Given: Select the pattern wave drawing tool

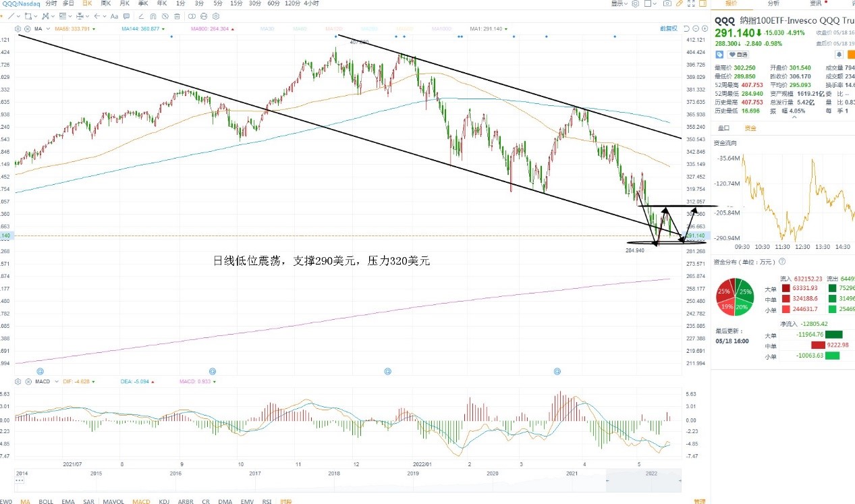Looking at the screenshot, I should click(45, 16).
